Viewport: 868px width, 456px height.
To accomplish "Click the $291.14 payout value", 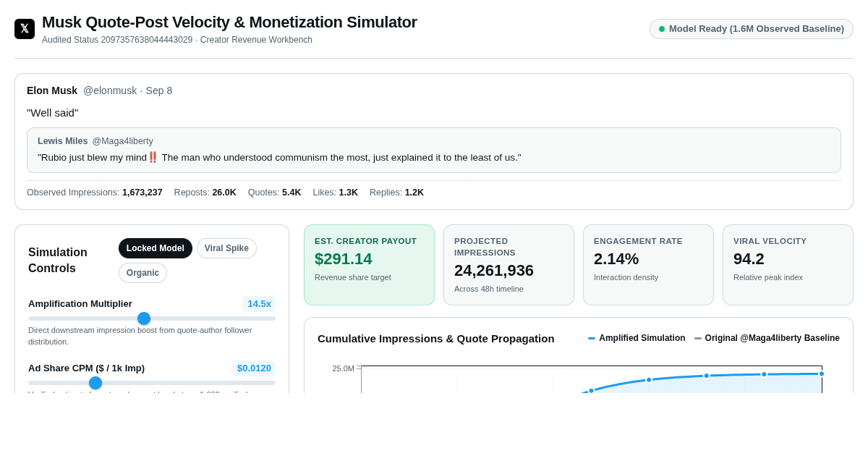I will click(344, 259).
